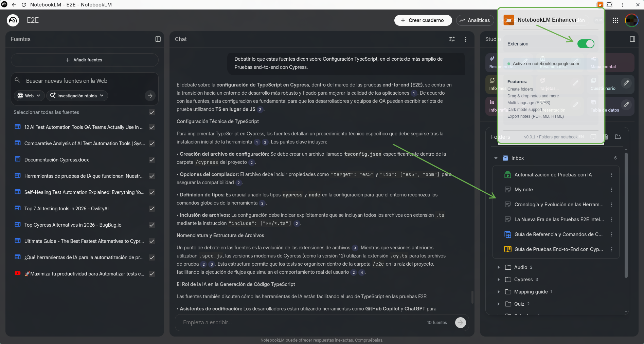
Task: Collapse the Fuentes panel
Action: coord(158,39)
